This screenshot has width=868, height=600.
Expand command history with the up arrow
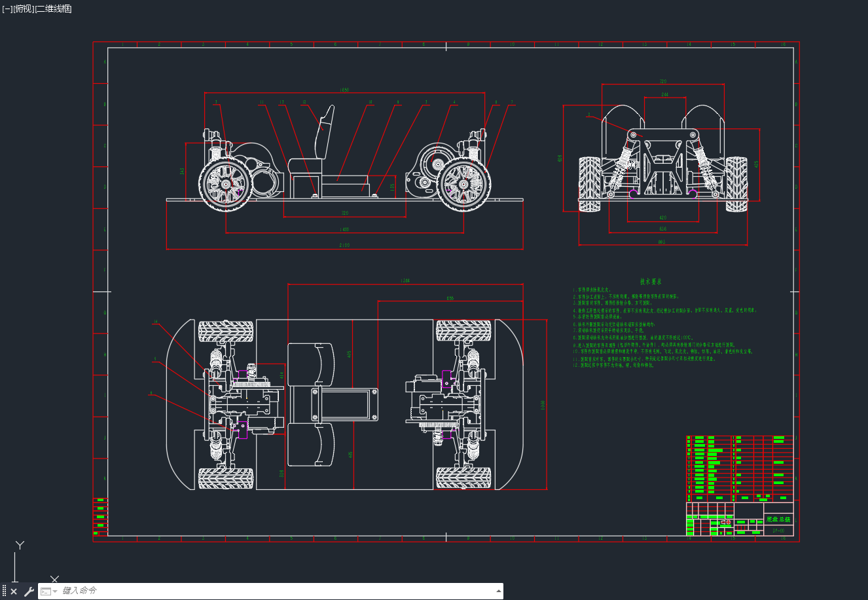499,591
